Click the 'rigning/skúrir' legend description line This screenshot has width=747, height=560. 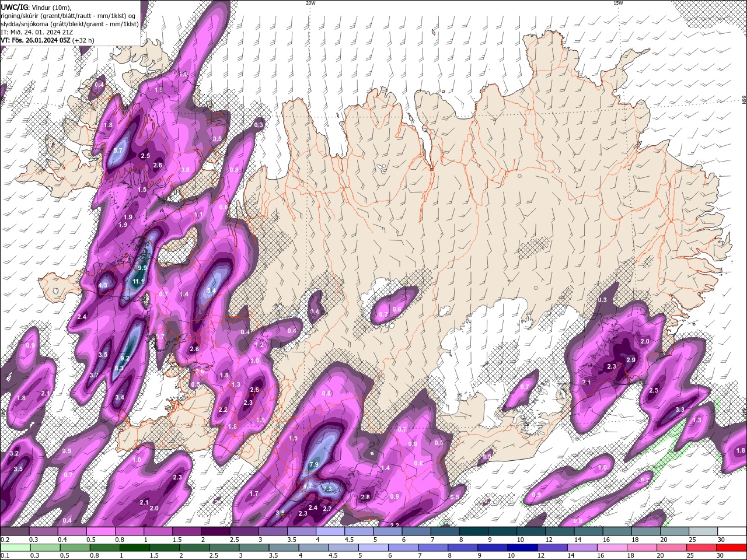coord(69,15)
